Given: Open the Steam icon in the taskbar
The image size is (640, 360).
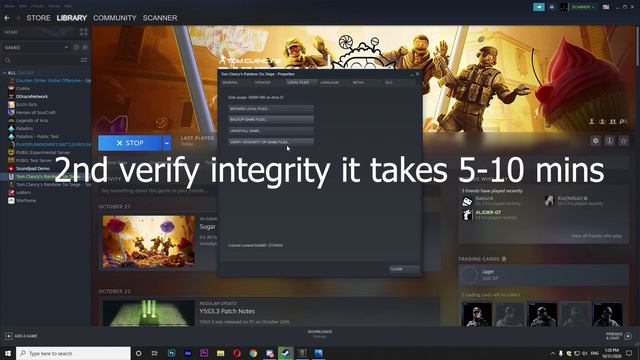Looking at the screenshot, I should (286, 353).
